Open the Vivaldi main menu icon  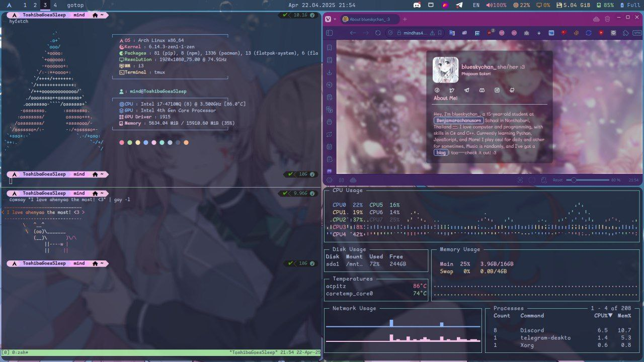pos(329,19)
